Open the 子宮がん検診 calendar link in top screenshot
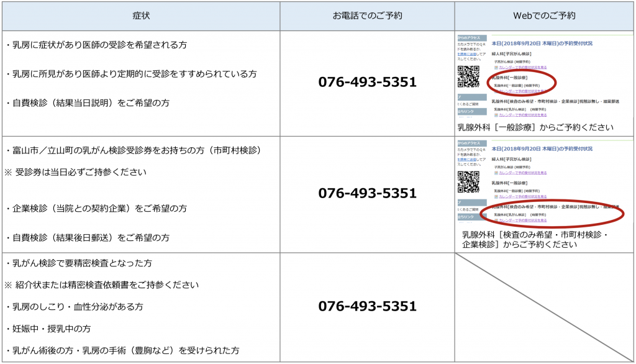 [x=523, y=67]
